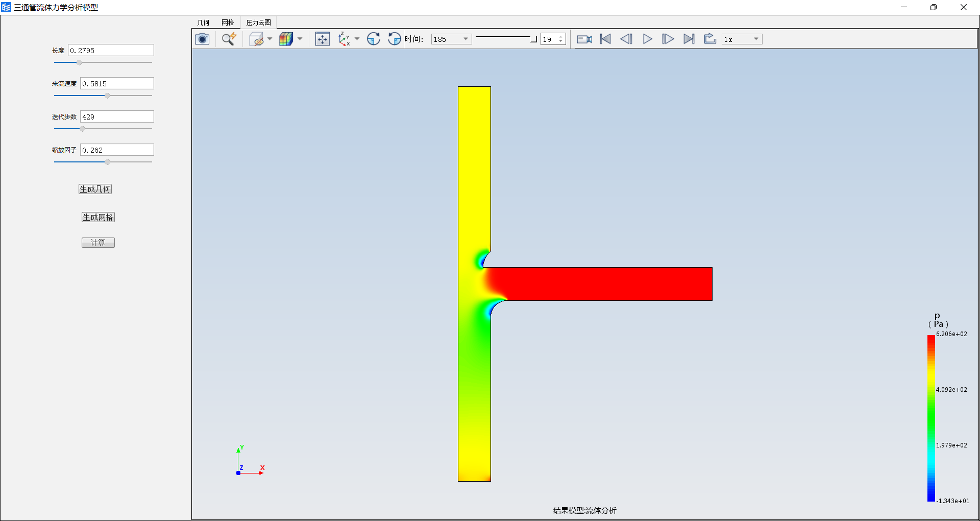Click the colored cube rendering icon
This screenshot has width=980, height=521.
click(286, 39)
